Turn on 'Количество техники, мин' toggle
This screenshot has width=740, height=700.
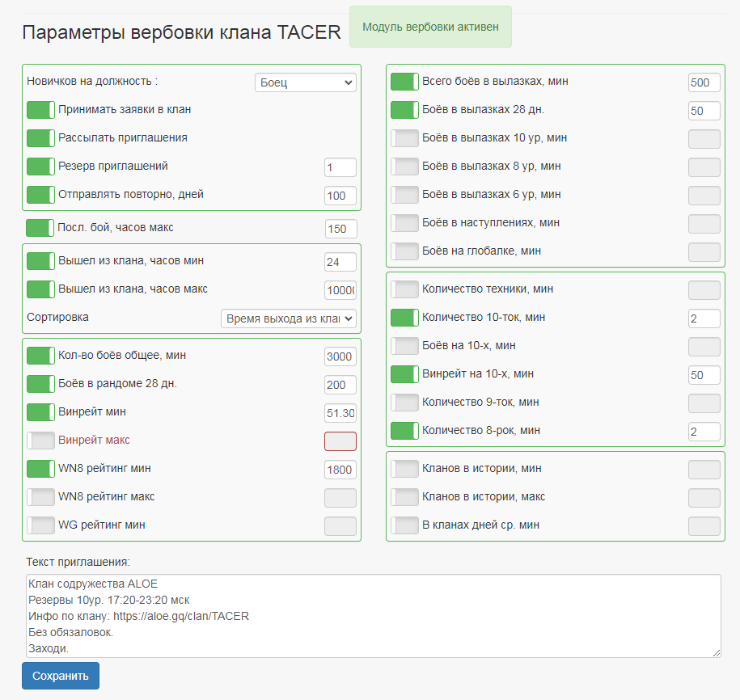point(404,289)
